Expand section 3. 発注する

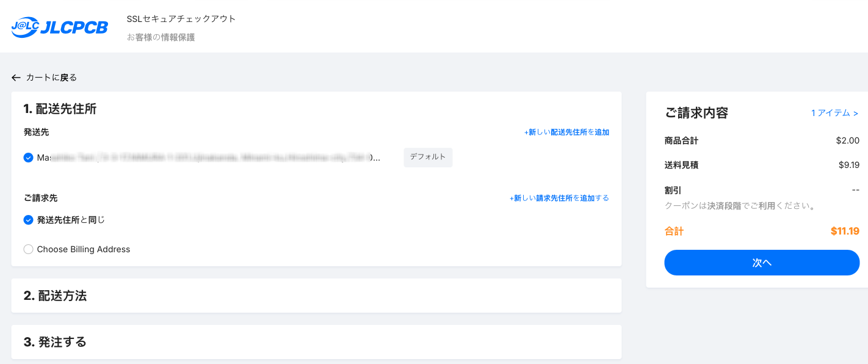click(316, 341)
